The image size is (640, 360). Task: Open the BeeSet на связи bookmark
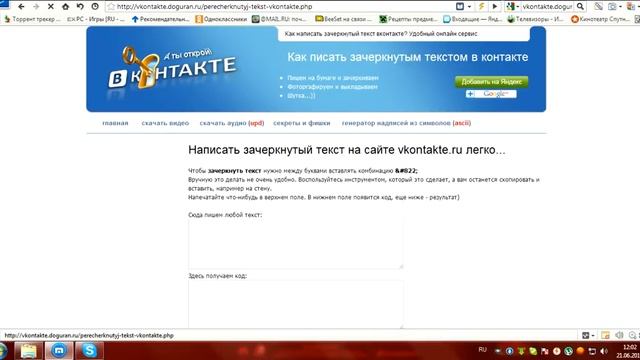pos(344,19)
